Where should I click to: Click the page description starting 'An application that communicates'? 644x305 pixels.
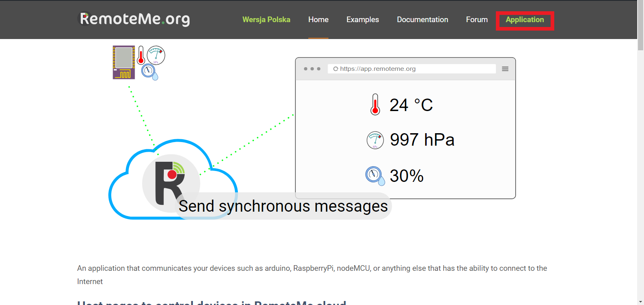[x=312, y=275]
